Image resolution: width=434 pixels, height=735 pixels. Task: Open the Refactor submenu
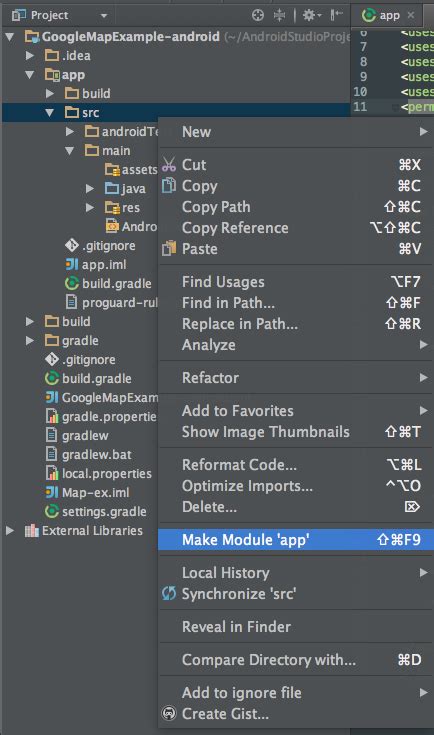click(294, 378)
